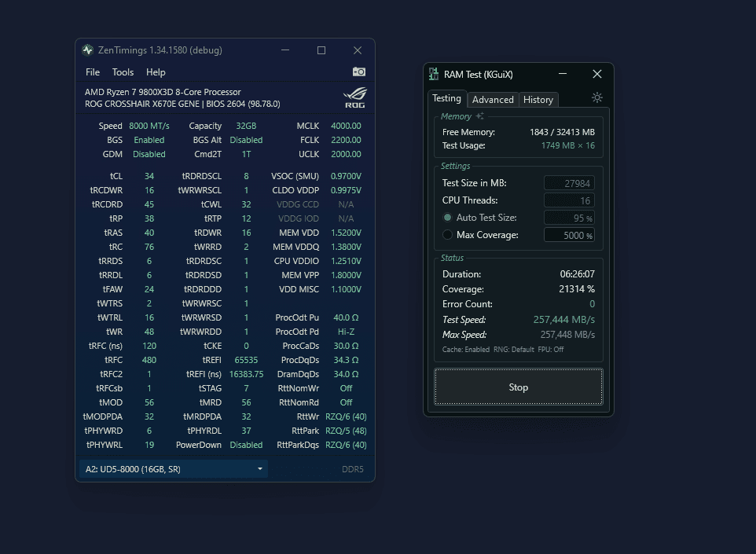Click the tREFI (ns) value 16383.75

[x=246, y=374]
